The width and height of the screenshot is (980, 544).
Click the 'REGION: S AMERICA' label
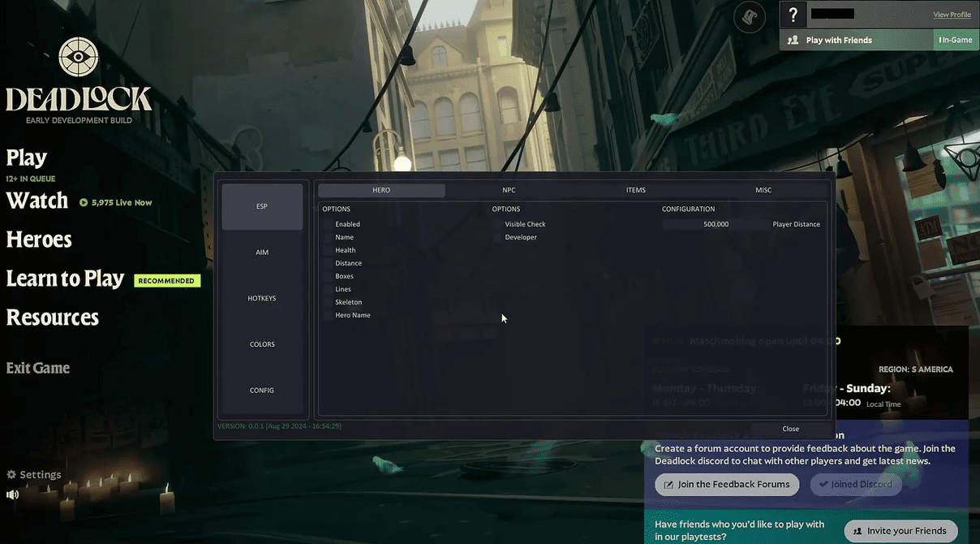pos(916,369)
